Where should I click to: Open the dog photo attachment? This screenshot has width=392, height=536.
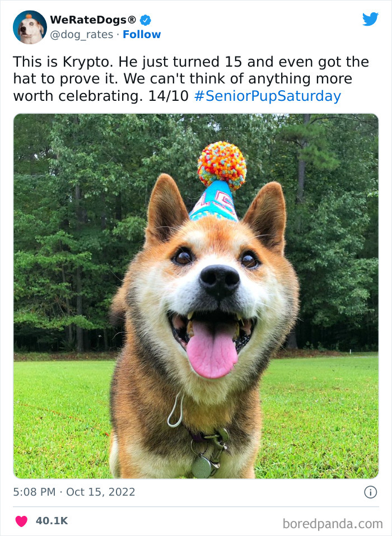[x=196, y=296]
